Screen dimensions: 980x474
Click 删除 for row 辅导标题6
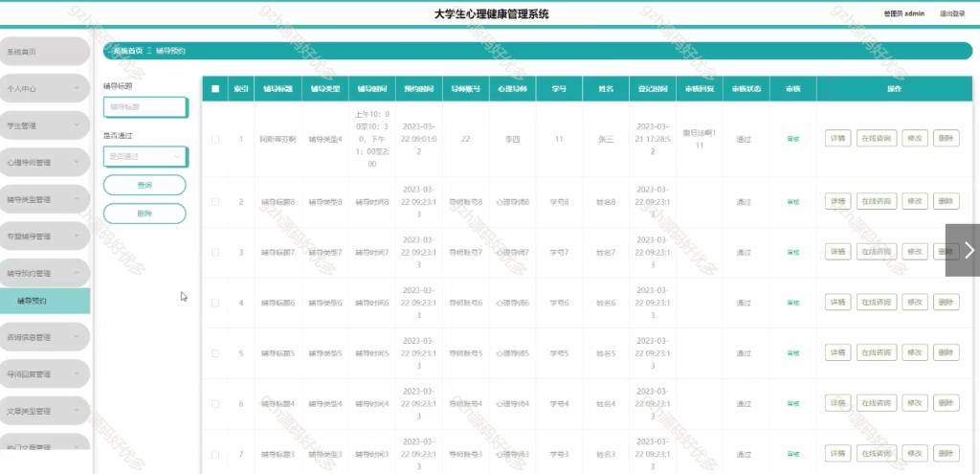(x=947, y=302)
